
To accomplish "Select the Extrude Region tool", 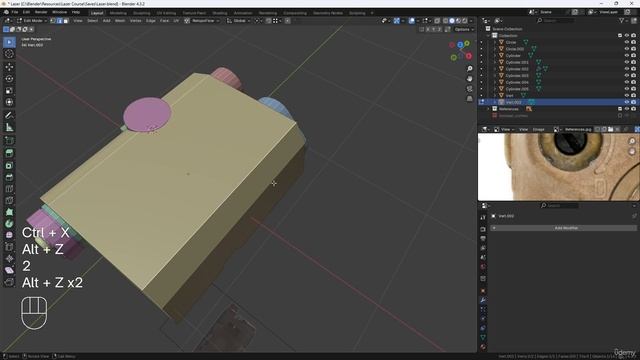I will pos(9,153).
